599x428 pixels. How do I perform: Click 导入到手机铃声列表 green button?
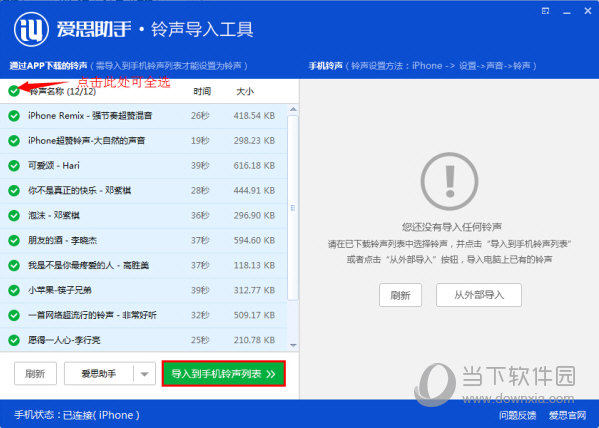point(223,374)
